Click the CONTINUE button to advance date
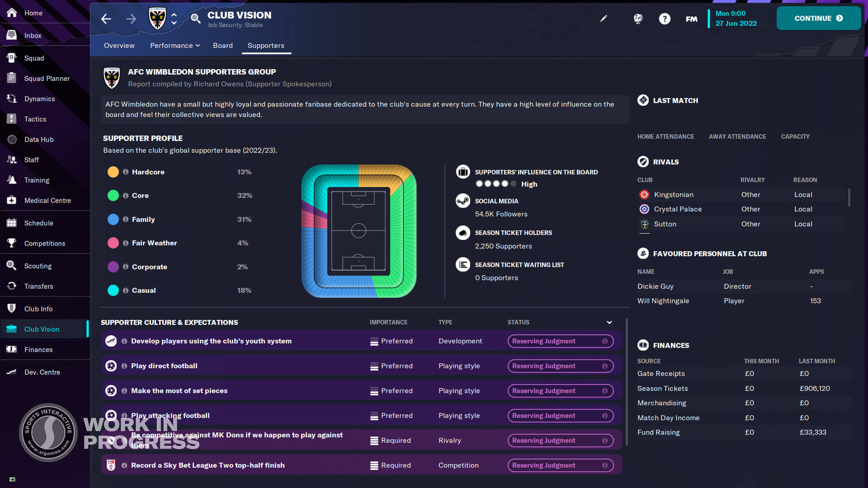 [819, 18]
